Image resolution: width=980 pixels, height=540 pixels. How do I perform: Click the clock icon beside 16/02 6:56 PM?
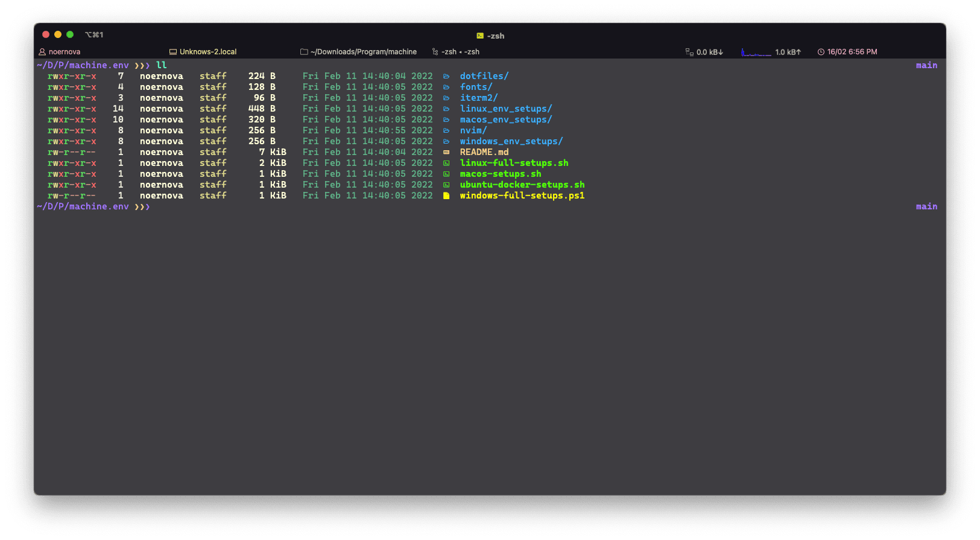(821, 52)
